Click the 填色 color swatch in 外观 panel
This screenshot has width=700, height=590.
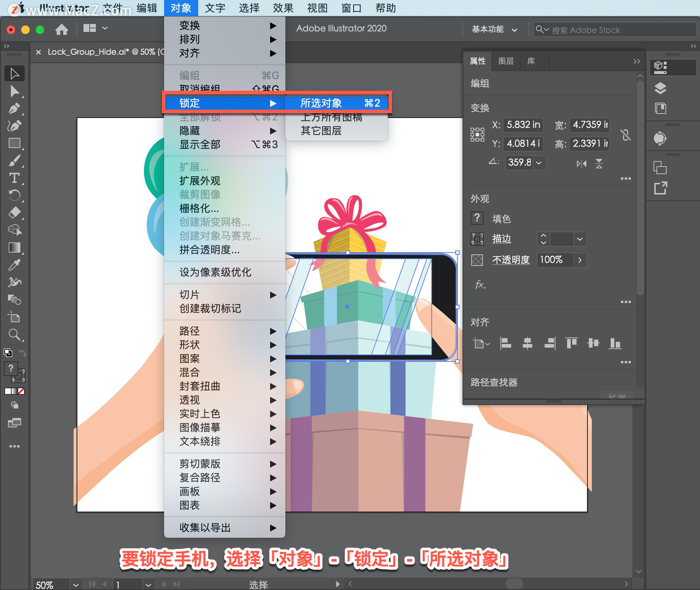pos(477,218)
